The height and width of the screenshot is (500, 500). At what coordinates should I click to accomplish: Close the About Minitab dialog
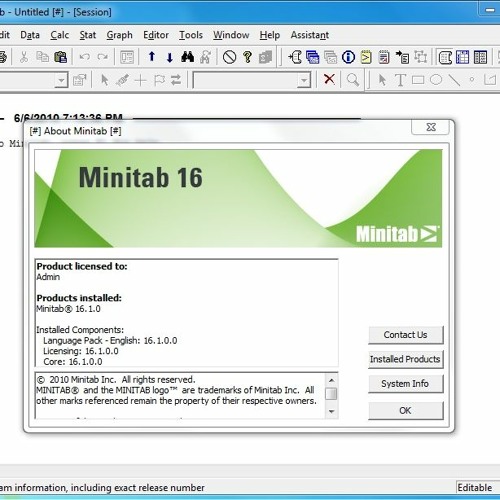point(431,127)
